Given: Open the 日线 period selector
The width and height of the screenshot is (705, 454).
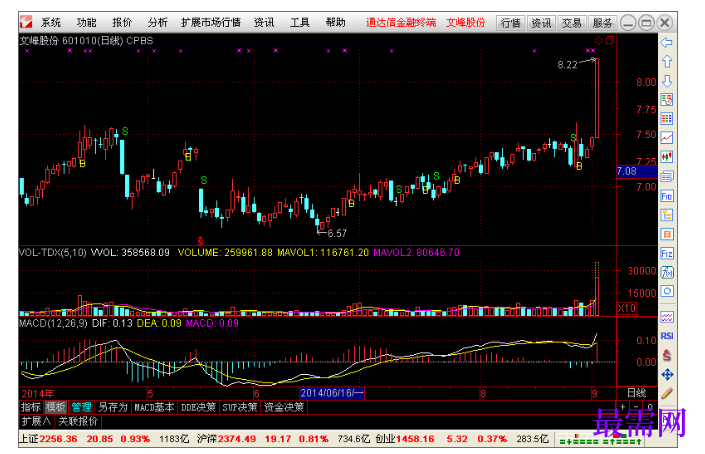Looking at the screenshot, I should [636, 393].
